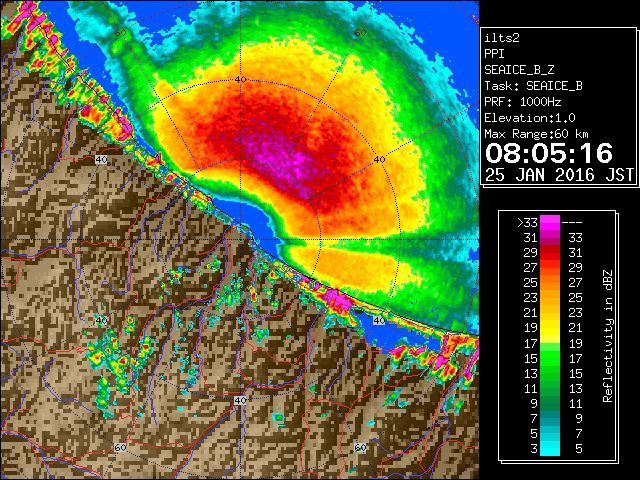The width and height of the screenshot is (640, 480).
Task: Click the radar center where range rings converge
Action: (x=240, y=240)
